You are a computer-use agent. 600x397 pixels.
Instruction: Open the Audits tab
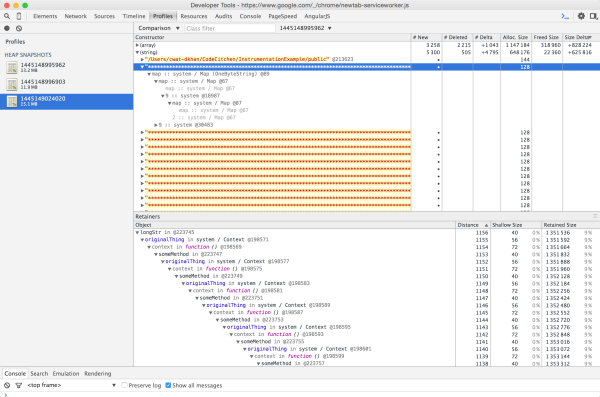tap(223, 16)
